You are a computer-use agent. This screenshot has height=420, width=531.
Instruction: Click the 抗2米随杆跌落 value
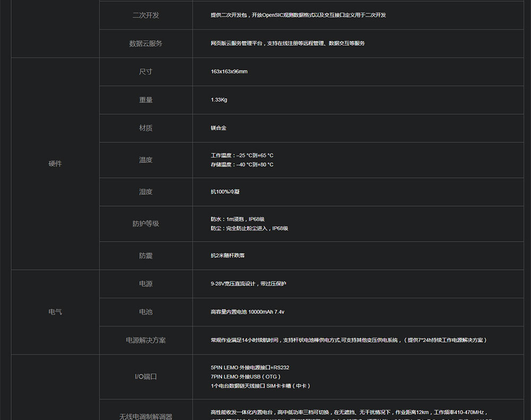(x=228, y=255)
